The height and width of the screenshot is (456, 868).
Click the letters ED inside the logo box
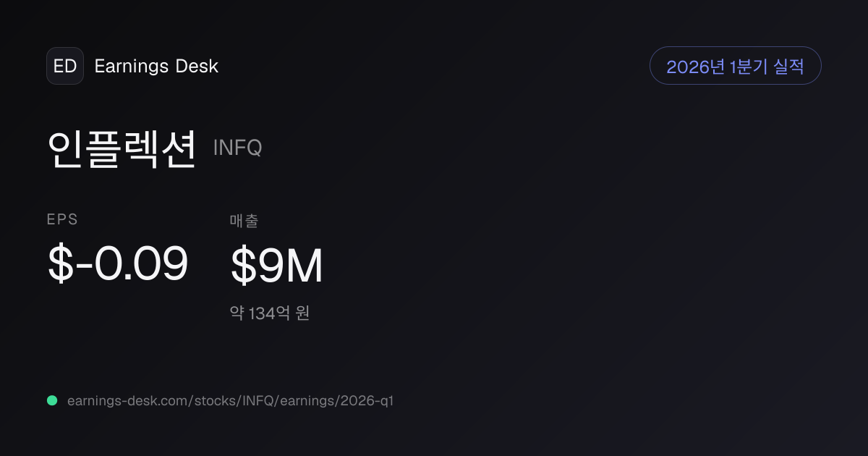pyautogui.click(x=65, y=67)
